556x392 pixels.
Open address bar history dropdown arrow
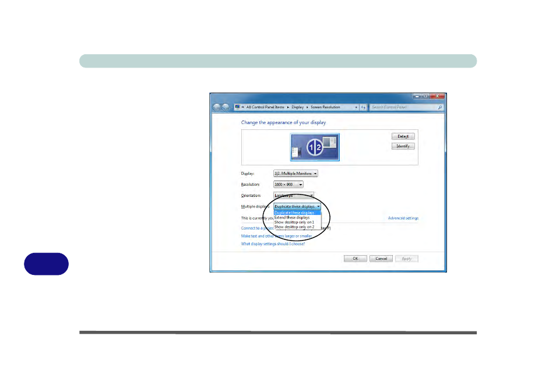coord(356,107)
